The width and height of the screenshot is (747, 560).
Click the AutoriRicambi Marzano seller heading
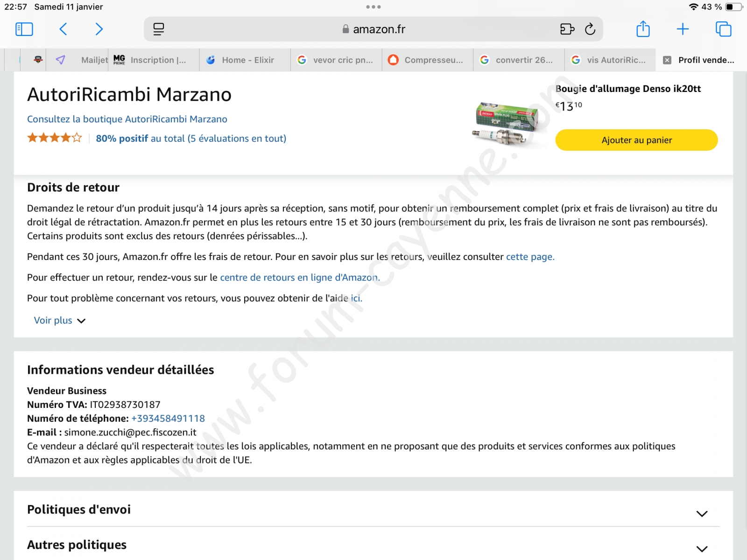coord(129,95)
